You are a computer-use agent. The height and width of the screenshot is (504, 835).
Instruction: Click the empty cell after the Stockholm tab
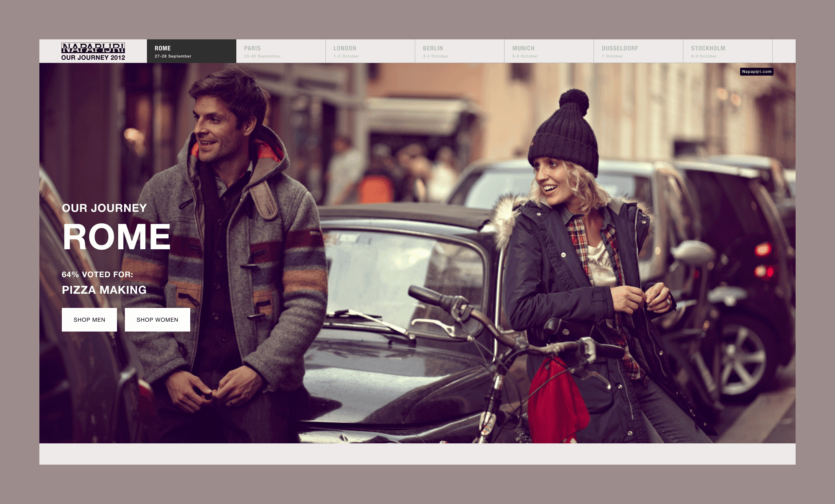(784, 51)
